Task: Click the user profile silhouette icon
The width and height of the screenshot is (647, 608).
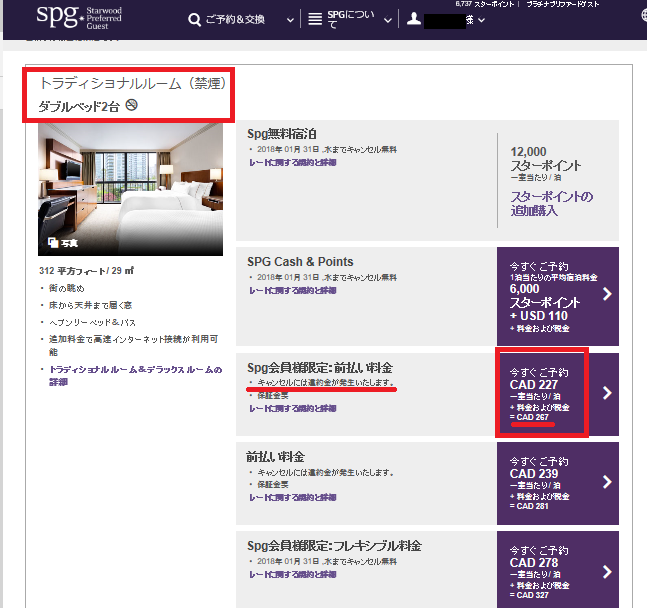Action: [x=414, y=19]
